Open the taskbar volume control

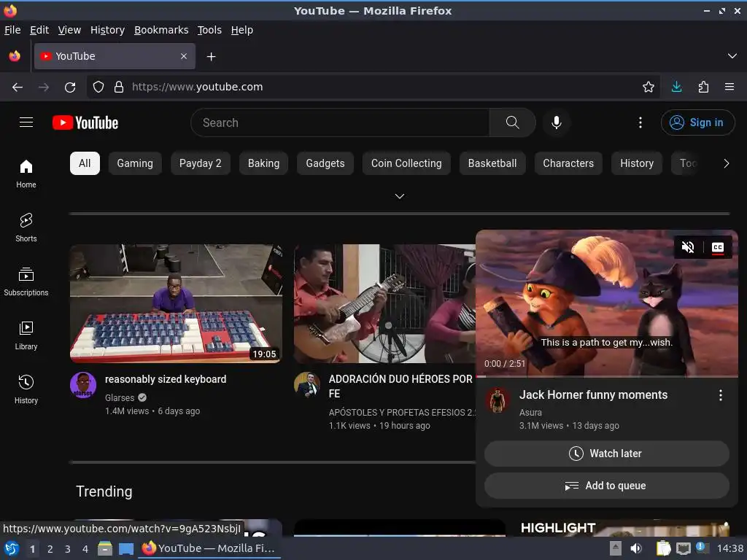[636, 548]
